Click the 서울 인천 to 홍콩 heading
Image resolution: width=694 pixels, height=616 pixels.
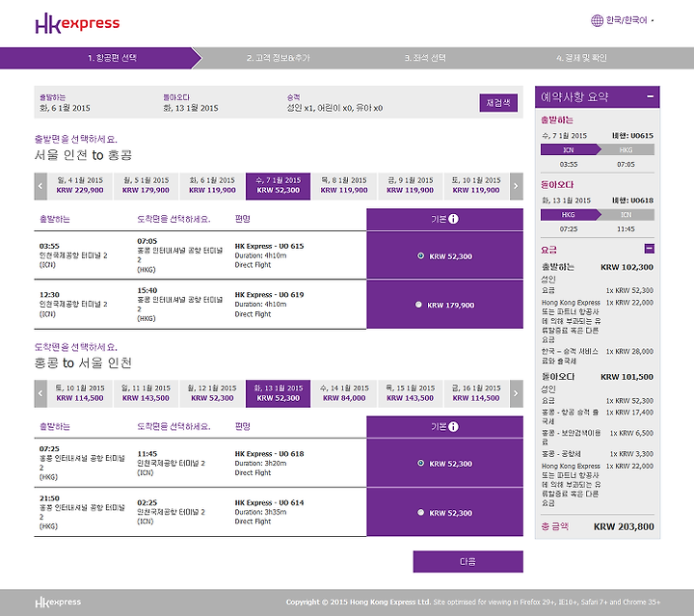click(x=83, y=155)
